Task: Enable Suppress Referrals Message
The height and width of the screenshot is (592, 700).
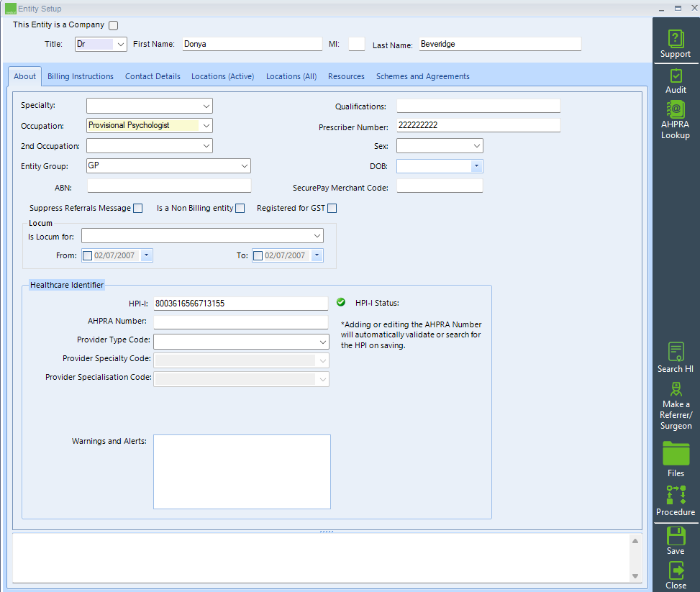Action: click(x=137, y=208)
